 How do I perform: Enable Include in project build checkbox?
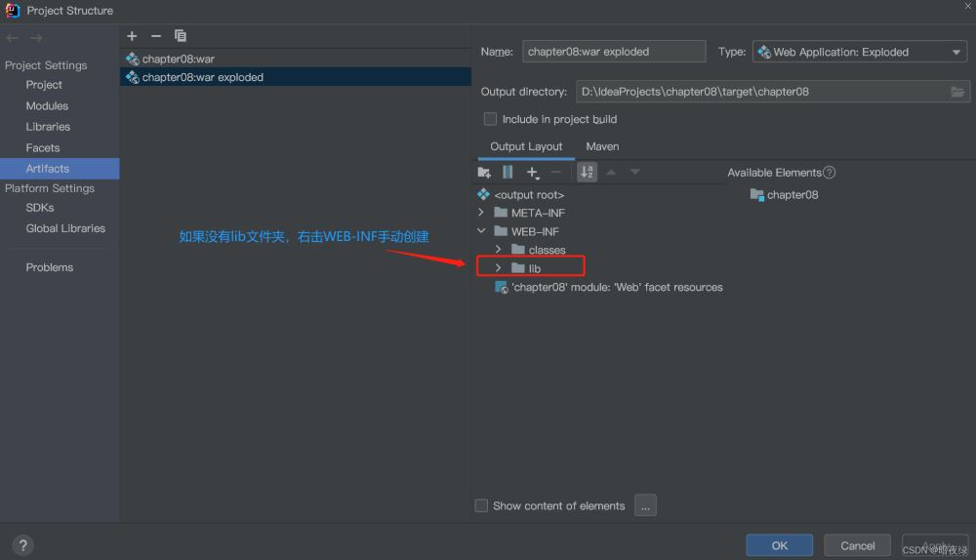coord(491,119)
